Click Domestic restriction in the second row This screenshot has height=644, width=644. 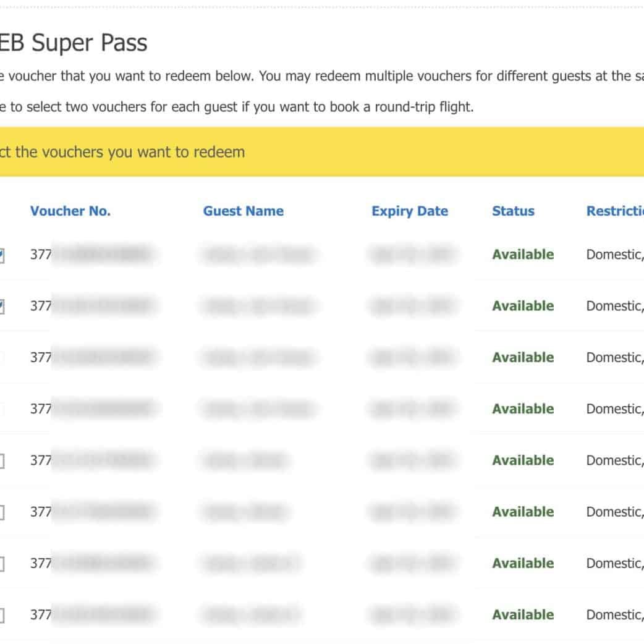[x=614, y=306]
